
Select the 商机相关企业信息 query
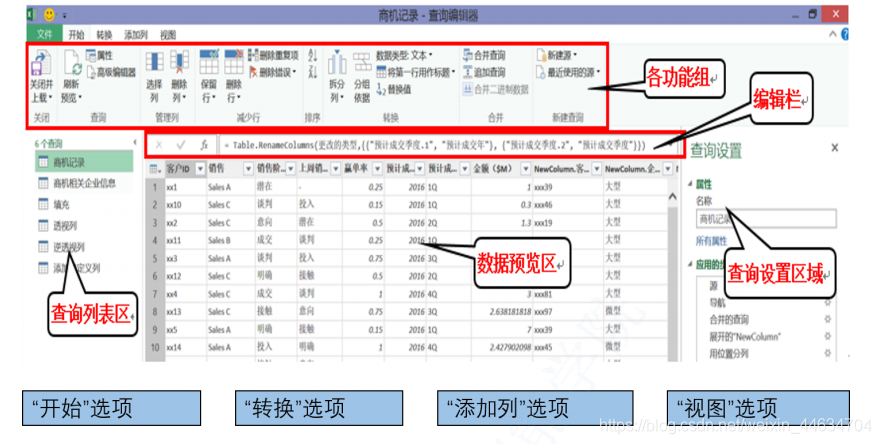[84, 183]
